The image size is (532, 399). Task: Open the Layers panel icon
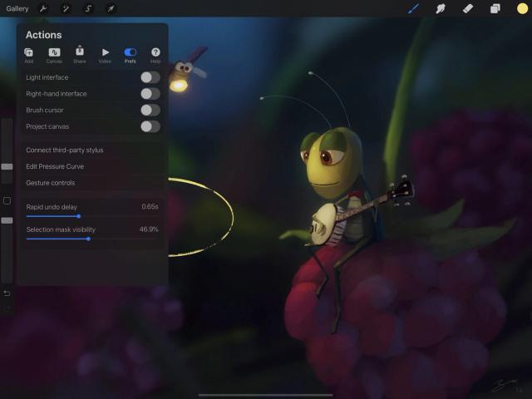[x=495, y=8]
